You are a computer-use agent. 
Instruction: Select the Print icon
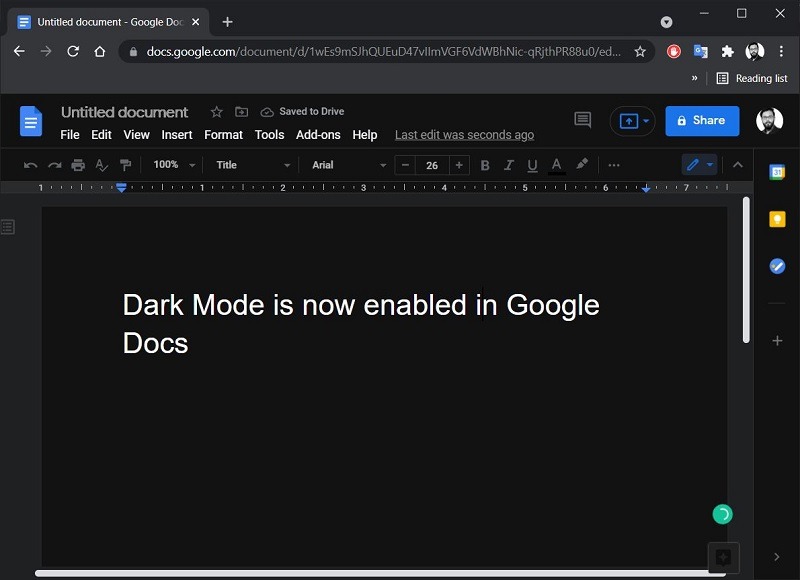point(78,165)
